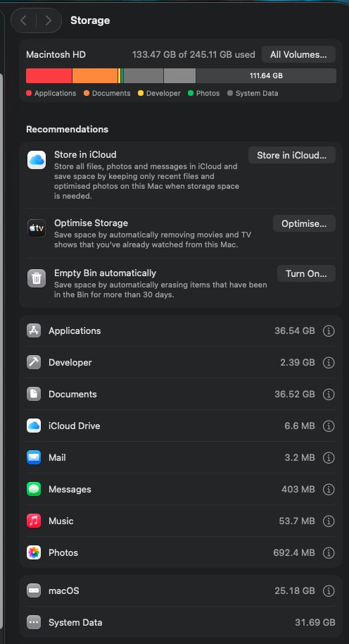
Task: Click the macOS drive icon
Action: [34, 590]
